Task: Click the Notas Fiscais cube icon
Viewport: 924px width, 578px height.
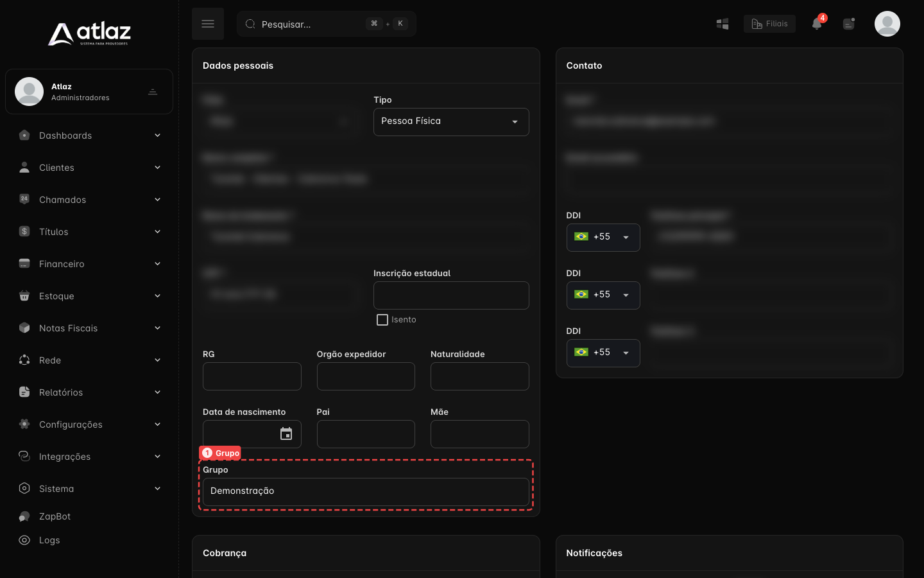Action: (x=24, y=328)
